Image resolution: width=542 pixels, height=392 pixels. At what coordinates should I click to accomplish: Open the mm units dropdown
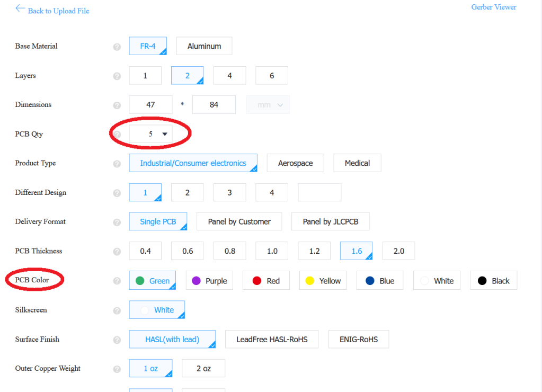(x=268, y=105)
